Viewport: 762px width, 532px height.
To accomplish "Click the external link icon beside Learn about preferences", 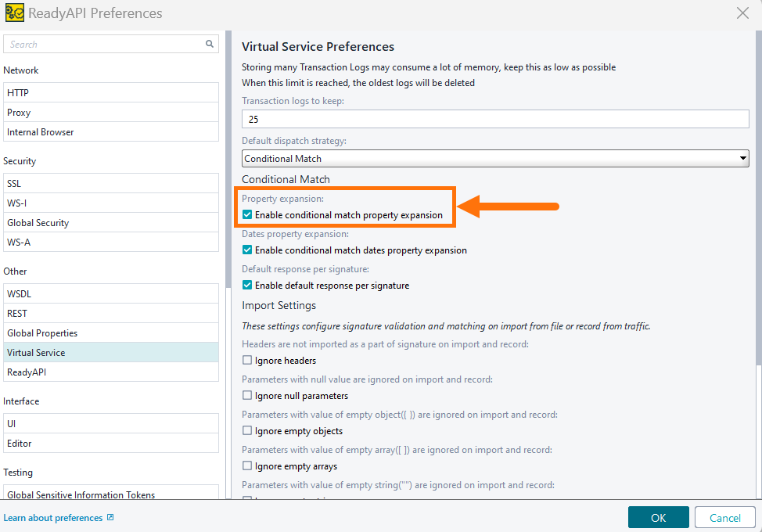I will tap(110, 518).
